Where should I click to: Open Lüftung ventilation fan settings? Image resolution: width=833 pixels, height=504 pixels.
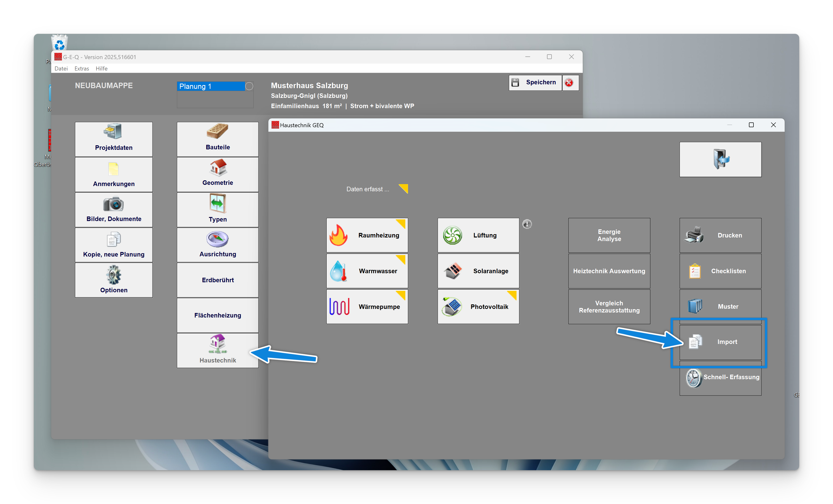pos(452,235)
